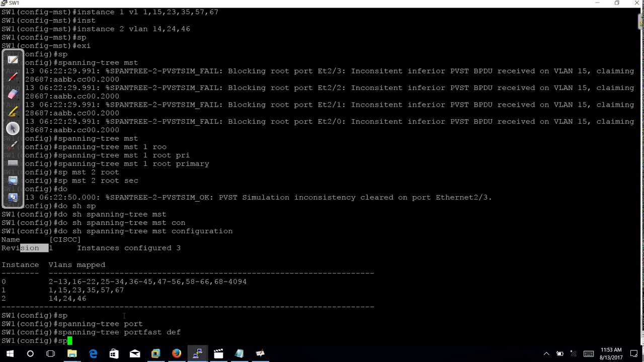644x362 pixels.
Task: Click the active PuTTY terminal taskbar icon
Action: click(197, 354)
